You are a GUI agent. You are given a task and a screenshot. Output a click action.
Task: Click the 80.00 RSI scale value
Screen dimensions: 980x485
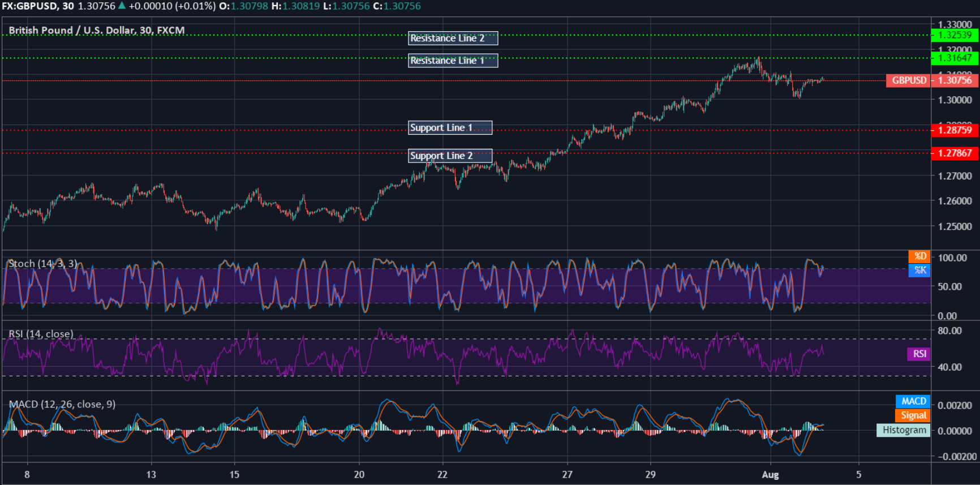tap(949, 331)
